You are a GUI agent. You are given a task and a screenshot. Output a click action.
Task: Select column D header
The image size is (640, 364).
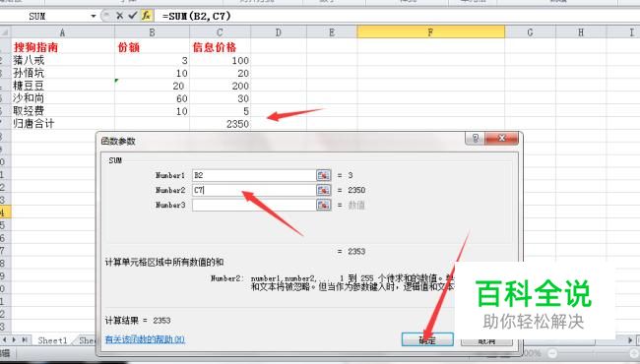click(279, 32)
